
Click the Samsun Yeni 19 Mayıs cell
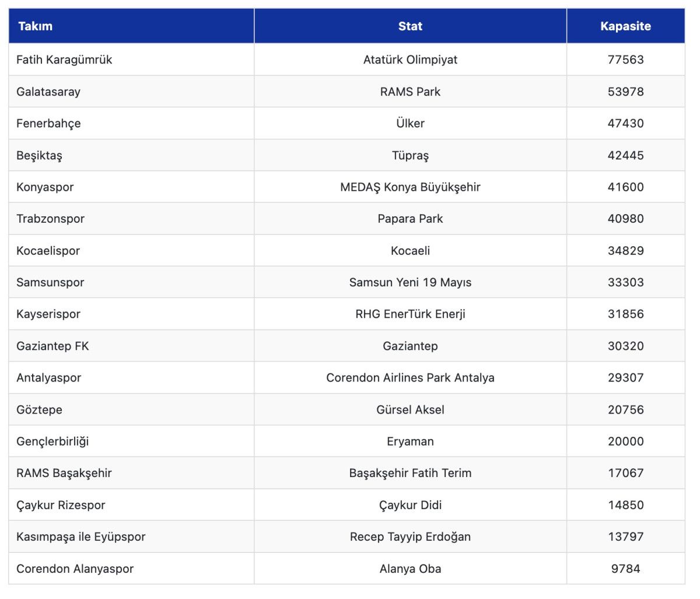410,282
